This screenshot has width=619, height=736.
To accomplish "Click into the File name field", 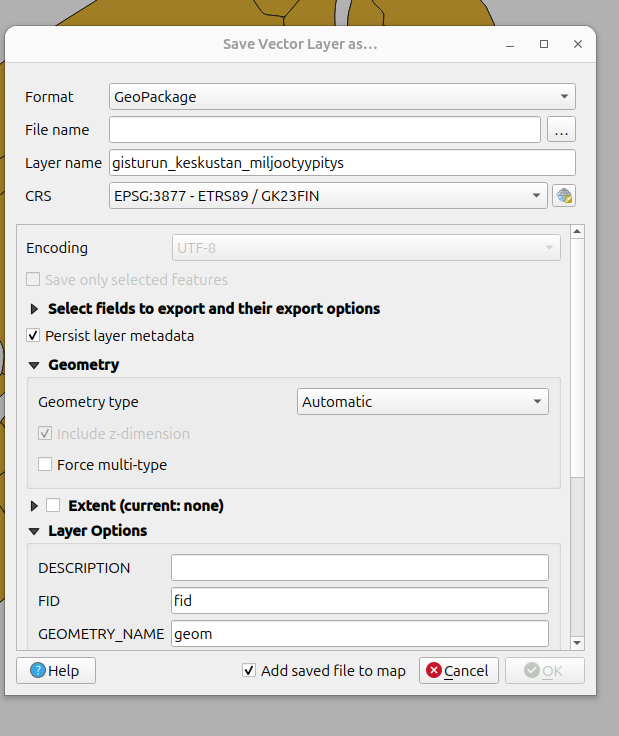I will (x=324, y=130).
